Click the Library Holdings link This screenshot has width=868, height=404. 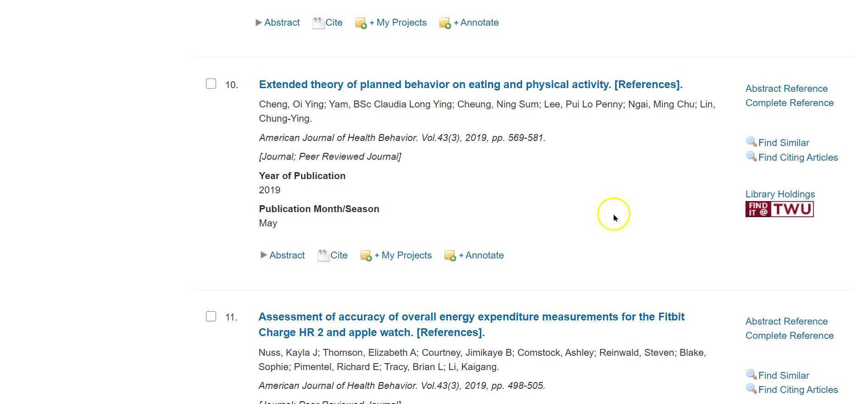pos(779,194)
